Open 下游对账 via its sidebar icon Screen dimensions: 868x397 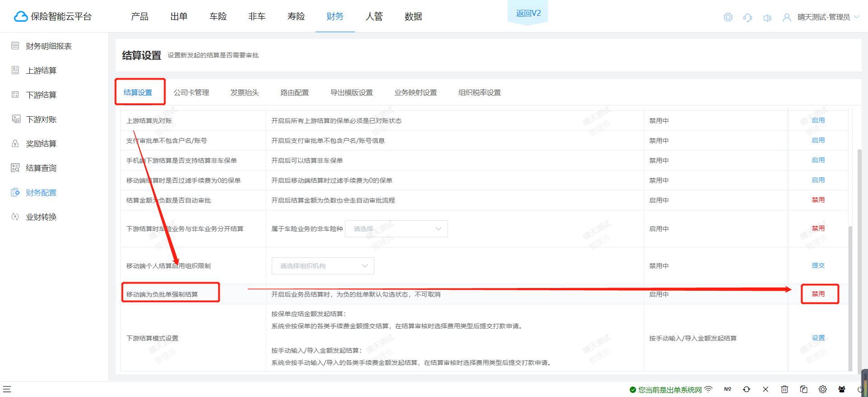click(16, 119)
